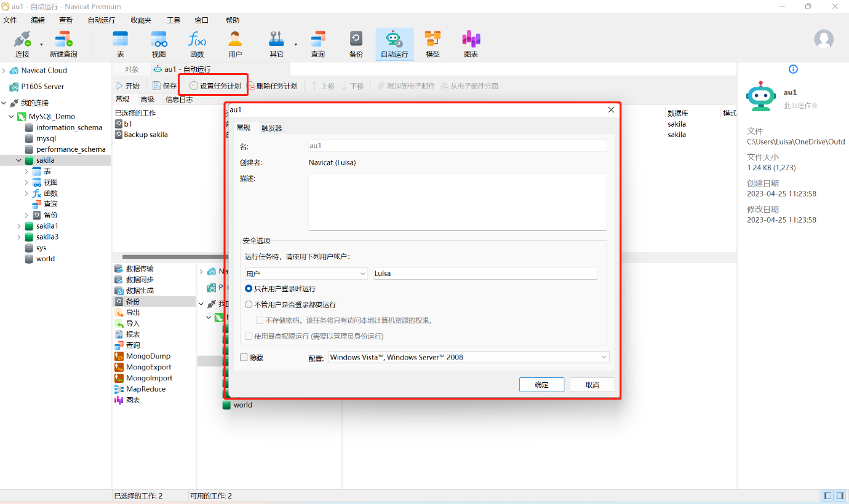Viewport: 849px width, 504px height.
Task: Open the 工具 menu
Action: click(x=173, y=20)
